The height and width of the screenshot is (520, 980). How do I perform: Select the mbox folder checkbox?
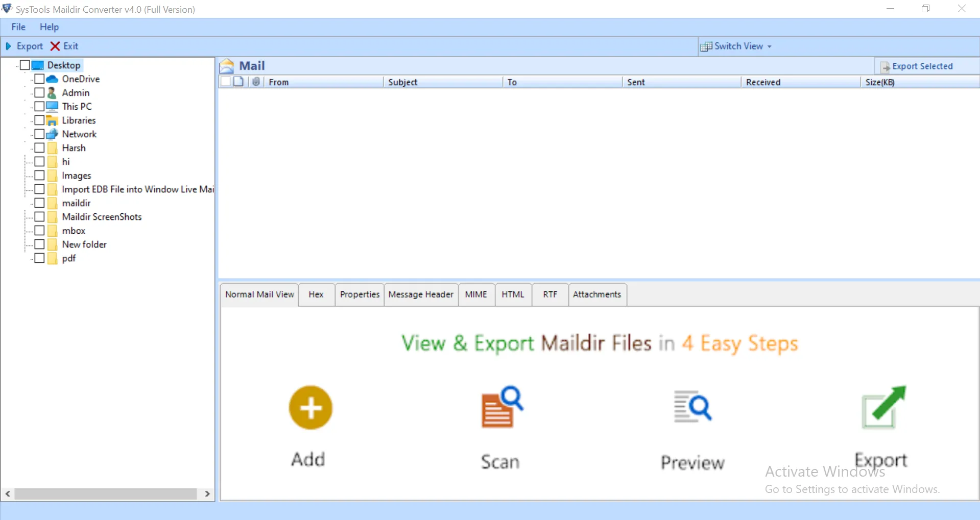tap(39, 230)
